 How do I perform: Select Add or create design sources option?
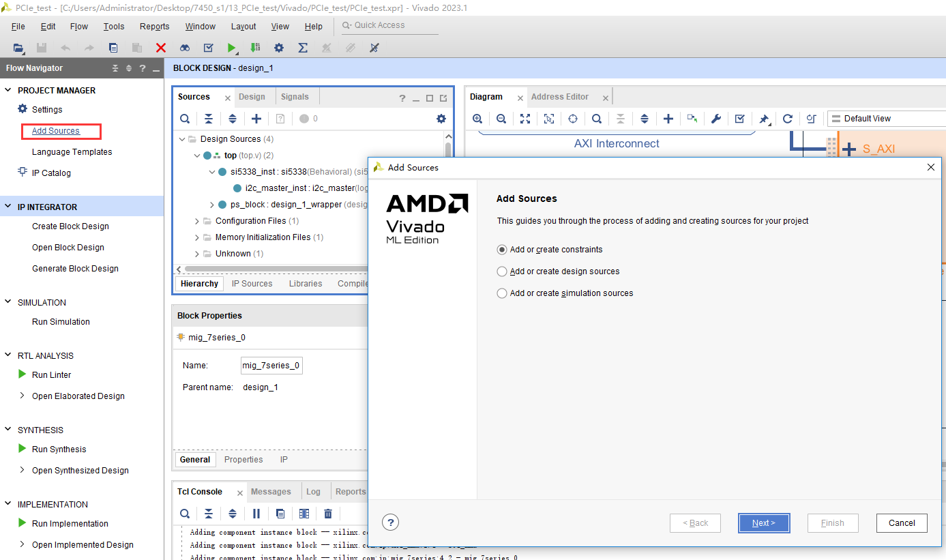coord(559,271)
